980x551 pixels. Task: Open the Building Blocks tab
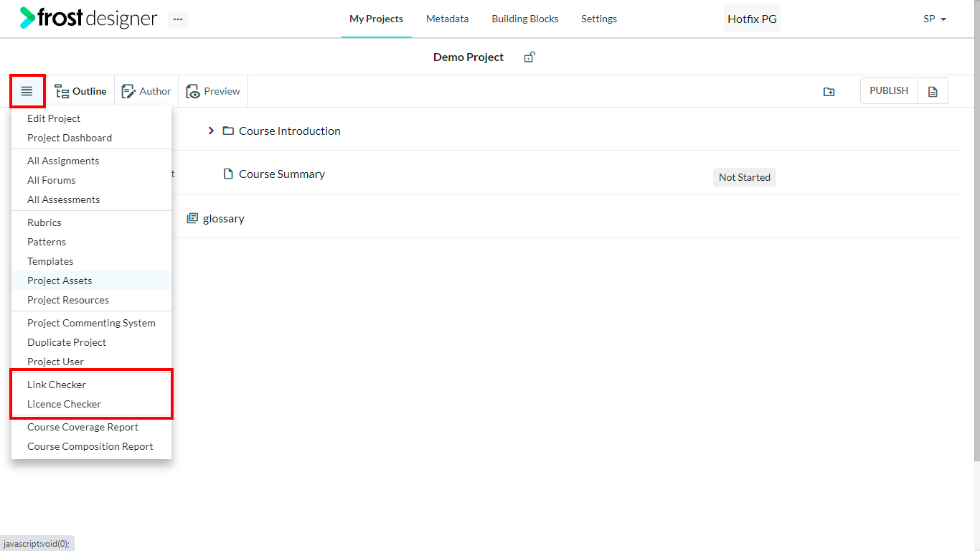click(x=525, y=19)
